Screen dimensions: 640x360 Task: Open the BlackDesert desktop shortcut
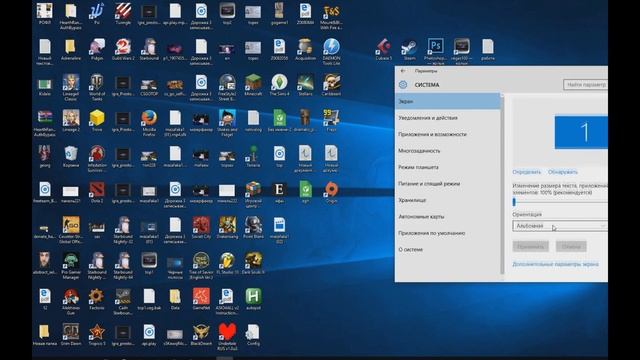coord(201,334)
